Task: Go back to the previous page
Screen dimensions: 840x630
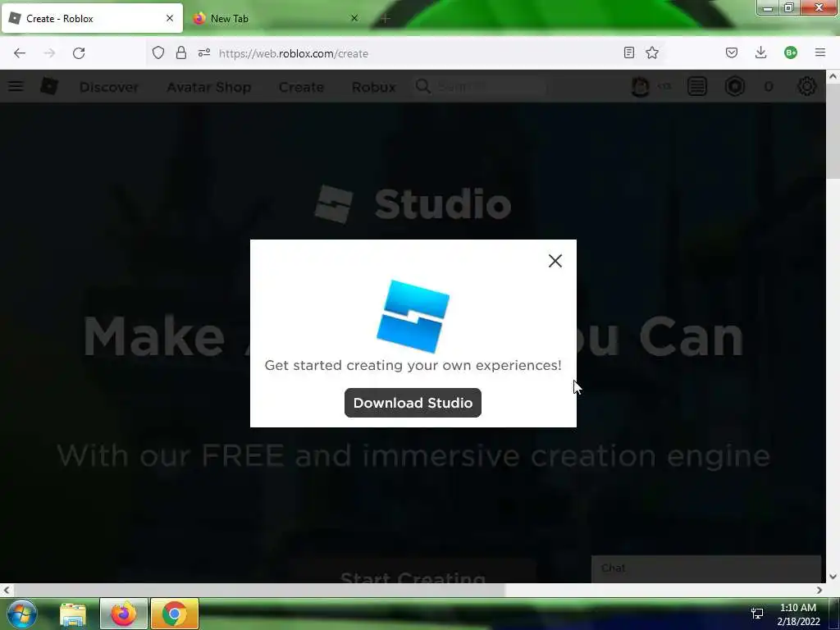Action: [x=20, y=53]
